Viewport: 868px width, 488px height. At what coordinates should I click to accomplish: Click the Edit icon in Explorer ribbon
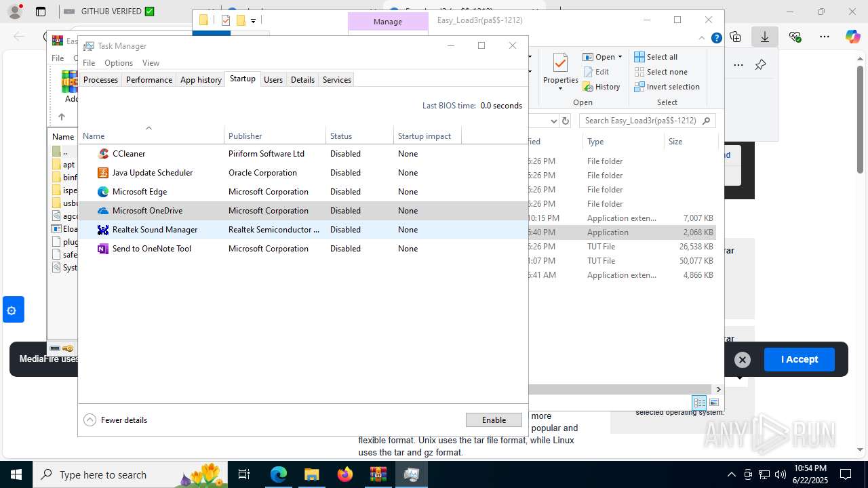[588, 72]
